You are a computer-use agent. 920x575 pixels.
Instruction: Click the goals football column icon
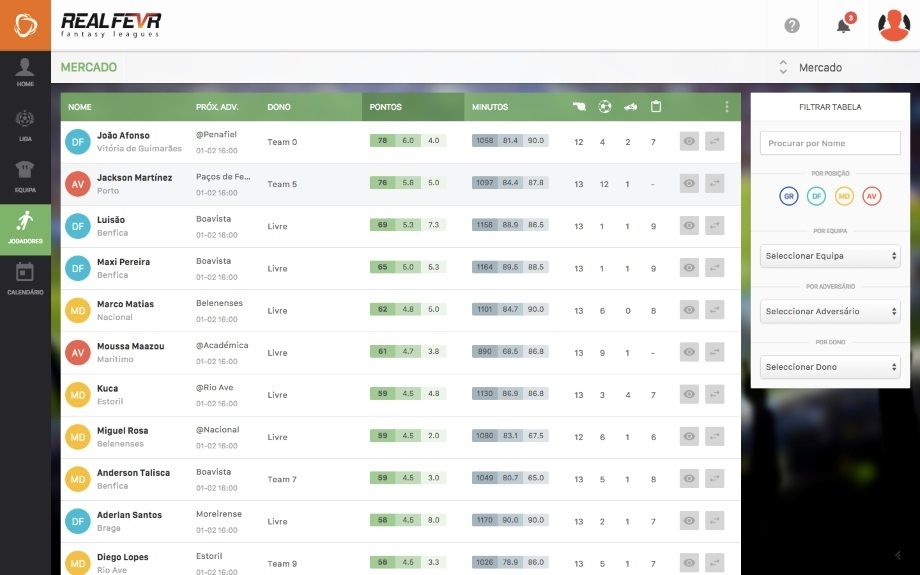click(x=604, y=107)
